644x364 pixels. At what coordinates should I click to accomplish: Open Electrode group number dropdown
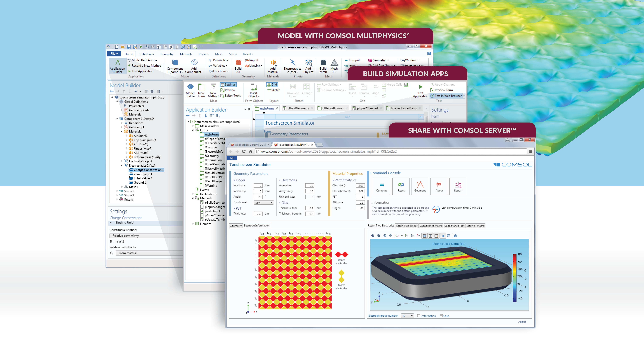pyautogui.click(x=408, y=316)
